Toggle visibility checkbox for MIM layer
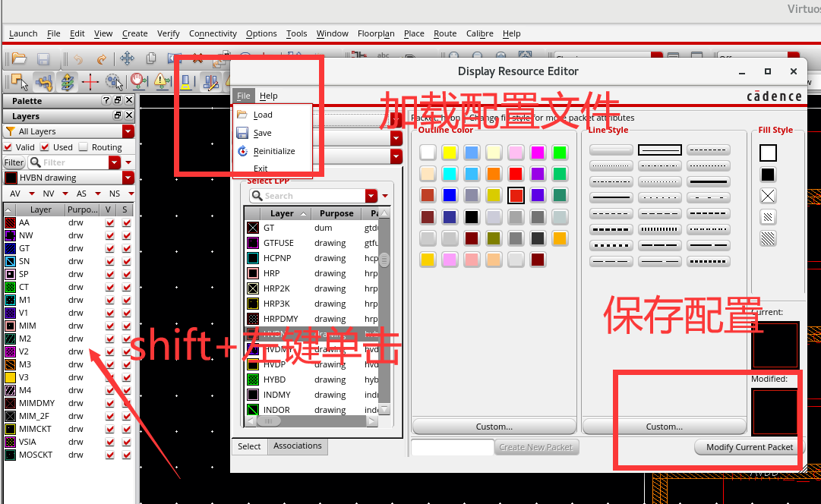 click(109, 326)
